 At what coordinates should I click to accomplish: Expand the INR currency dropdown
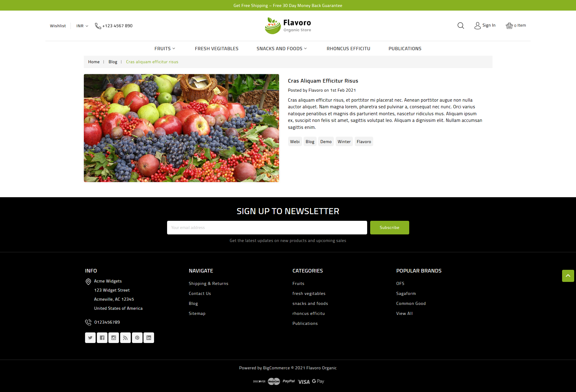click(82, 26)
